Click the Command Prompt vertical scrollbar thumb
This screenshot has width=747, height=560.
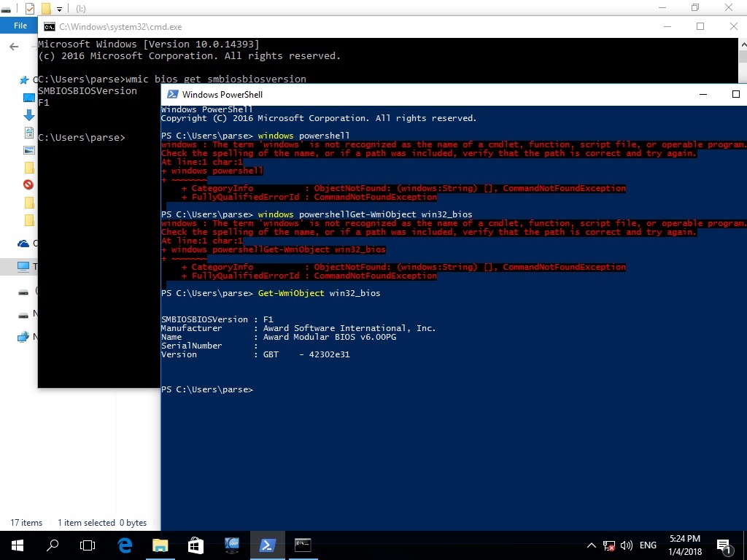click(743, 55)
